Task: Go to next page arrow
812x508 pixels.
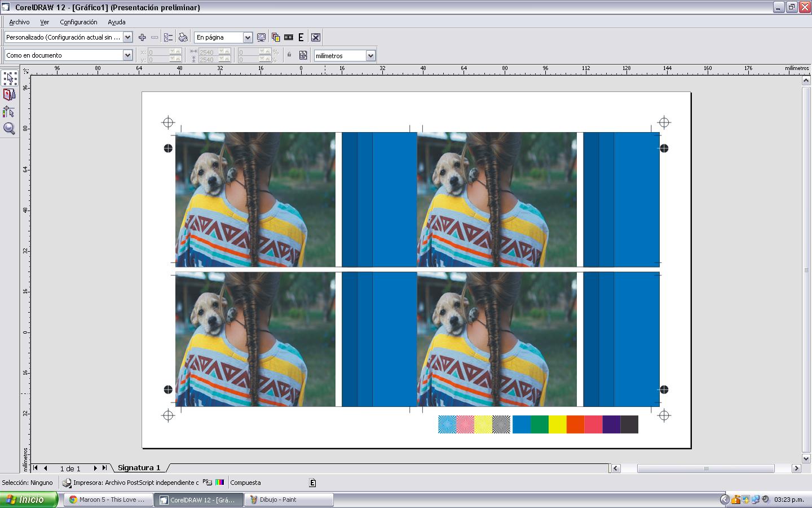Action: 95,468
